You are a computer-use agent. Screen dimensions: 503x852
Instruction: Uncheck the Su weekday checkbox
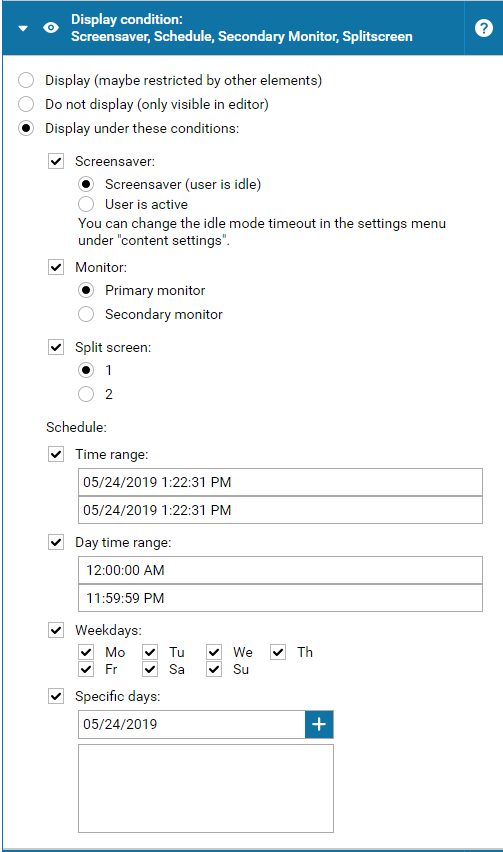[x=214, y=669]
